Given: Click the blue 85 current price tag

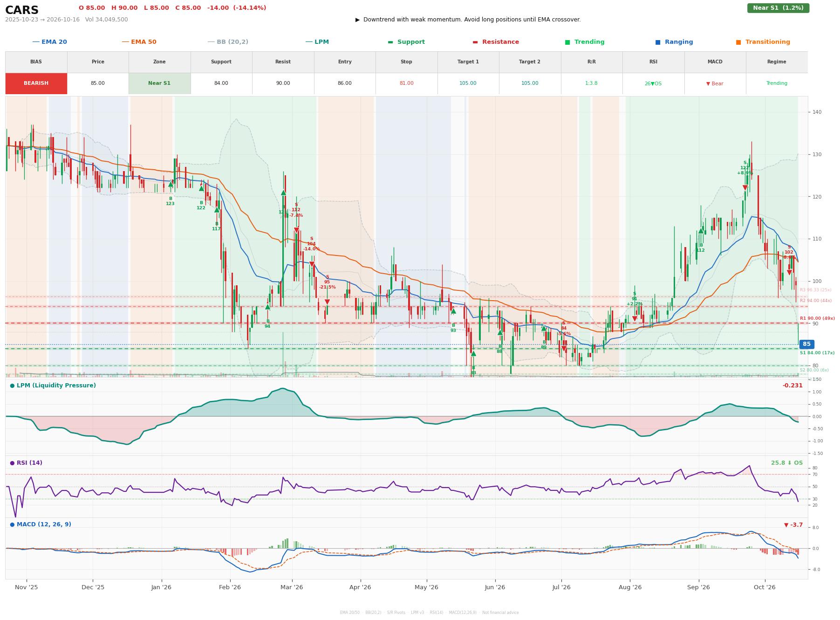Looking at the screenshot, I should [x=806, y=344].
